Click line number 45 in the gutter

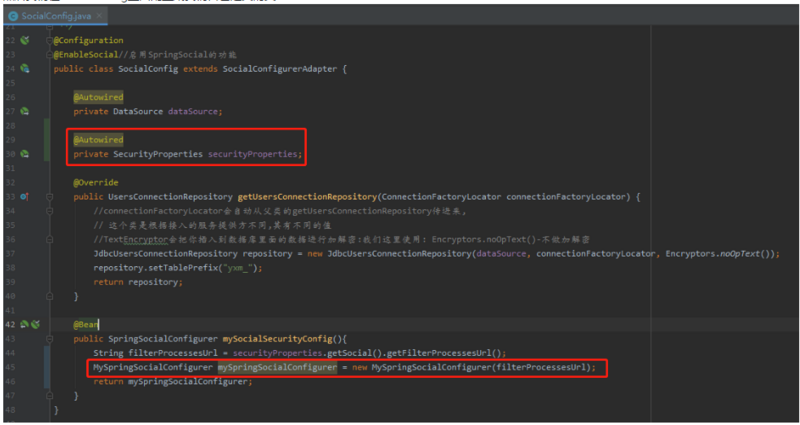pos(10,367)
